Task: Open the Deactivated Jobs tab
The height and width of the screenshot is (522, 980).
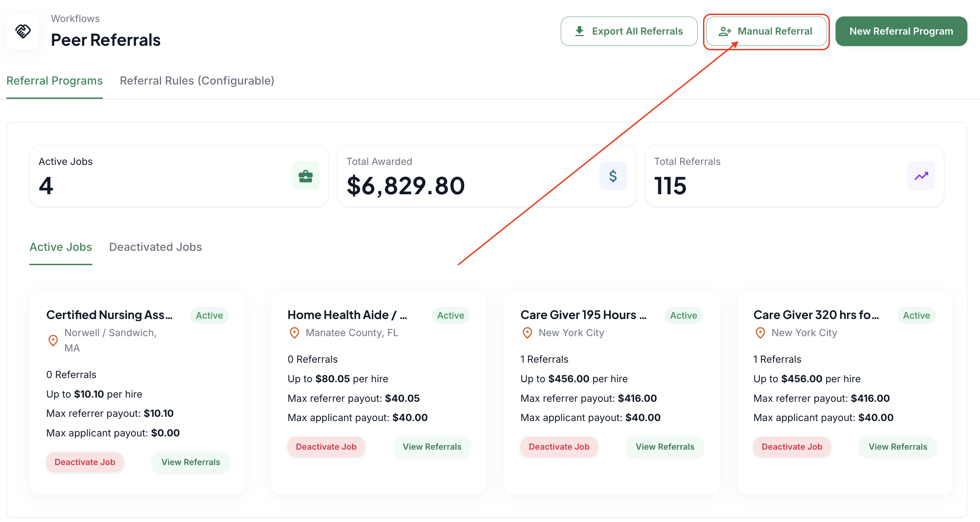Action: point(156,247)
